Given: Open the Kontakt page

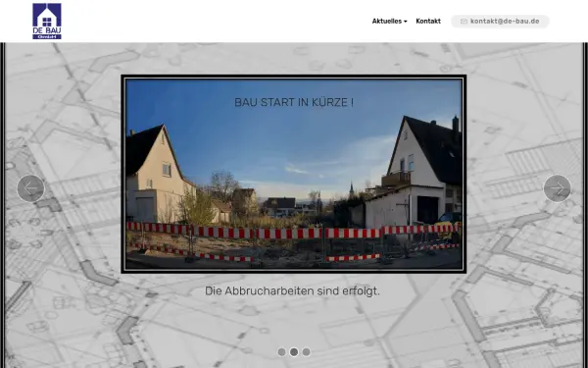Looking at the screenshot, I should click(428, 22).
